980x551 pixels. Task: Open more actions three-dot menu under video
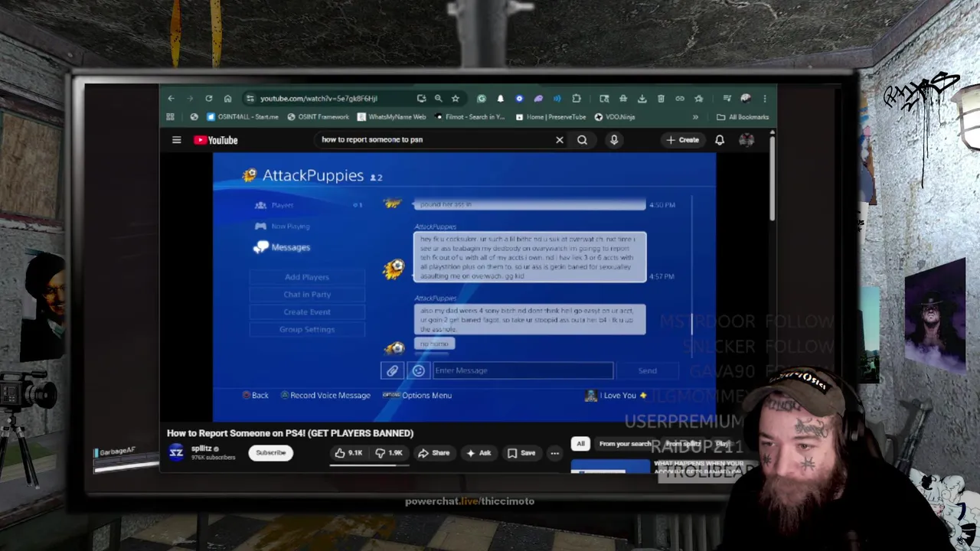(554, 453)
